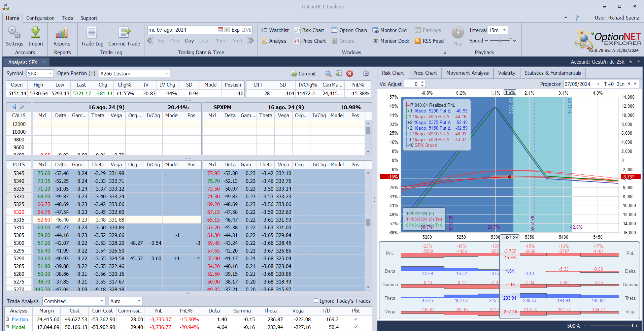Open the Monitor Dock window
Screen dimensions: 644x331
[x=391, y=41]
